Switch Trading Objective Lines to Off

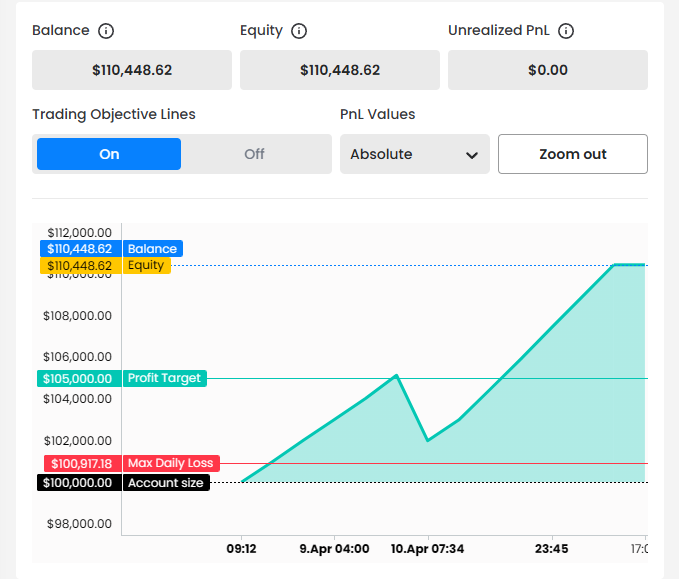[255, 154]
